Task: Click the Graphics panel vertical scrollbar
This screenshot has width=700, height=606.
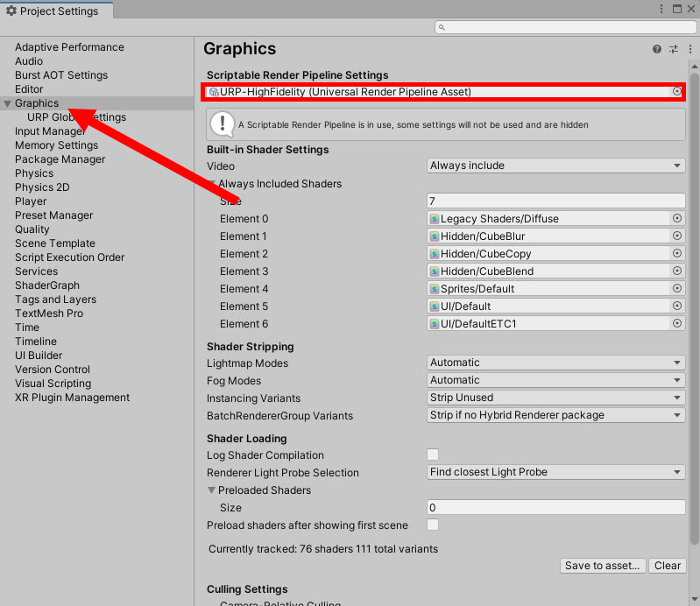Action: (x=694, y=309)
